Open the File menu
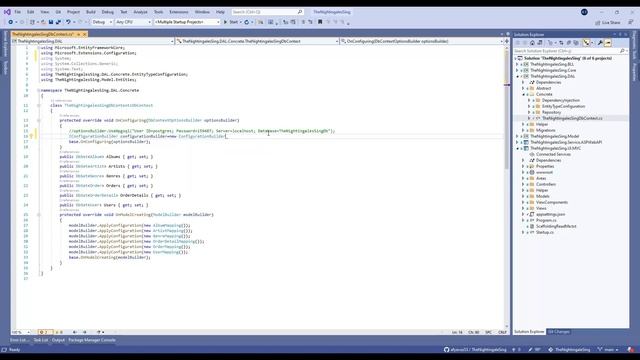 click(18, 12)
